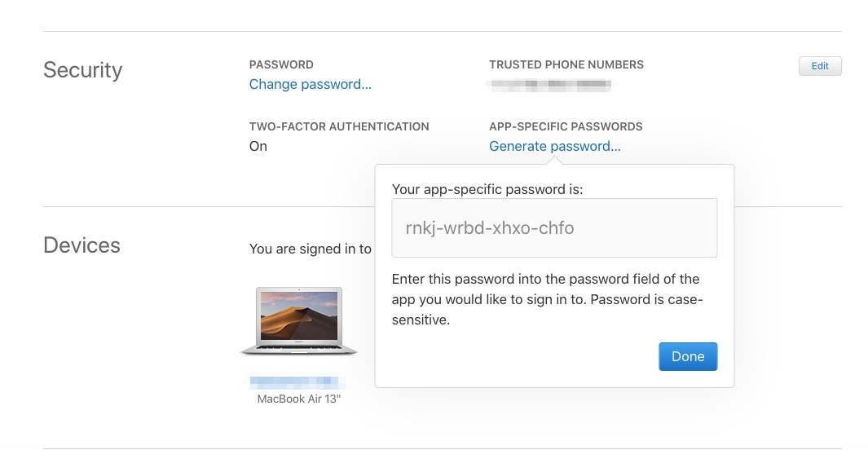The height and width of the screenshot is (450, 868).
Task: Click the On status under two-factor authentication
Action: pyautogui.click(x=258, y=146)
